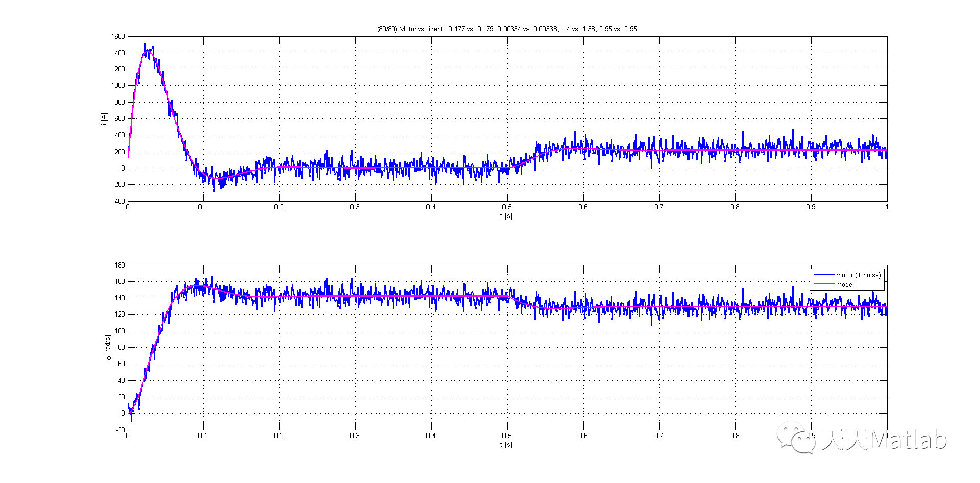Click the '0.2' x-tick of current plot
Screen dimensions: 980x483
279,207
